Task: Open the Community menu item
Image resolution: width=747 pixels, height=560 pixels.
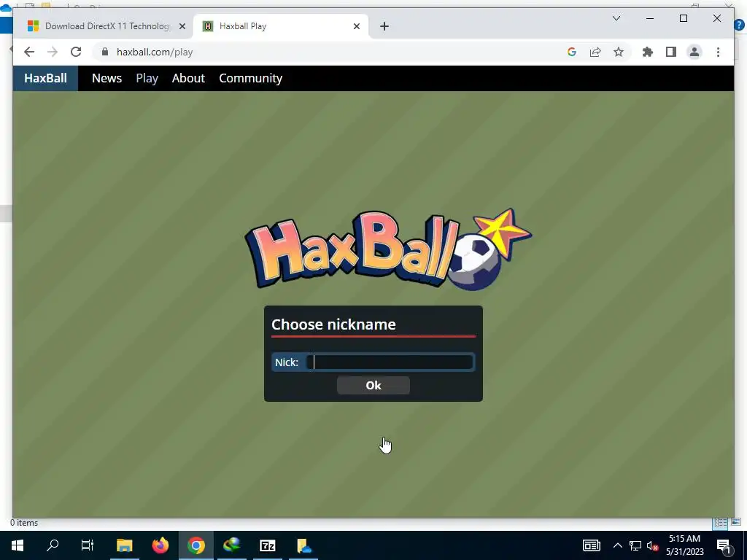Action: [251, 78]
